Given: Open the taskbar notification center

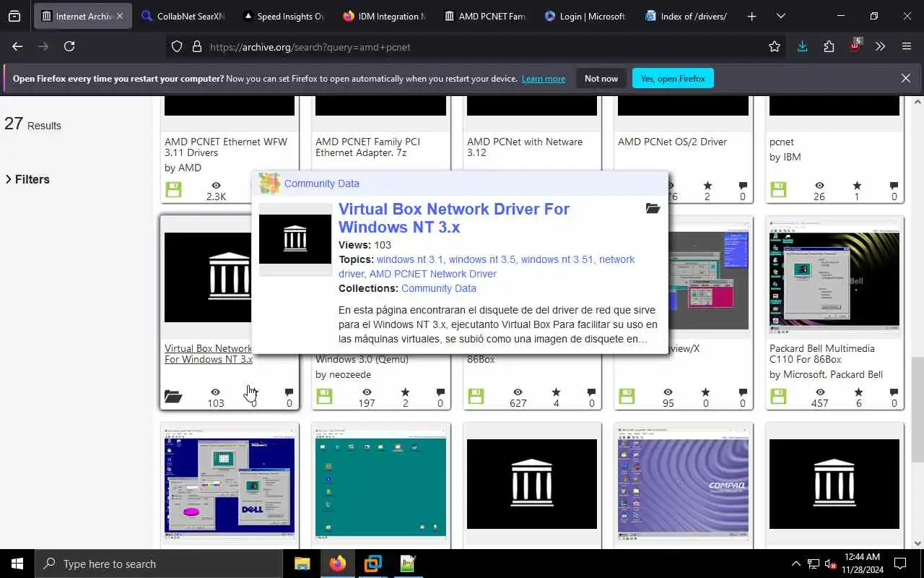Looking at the screenshot, I should coord(900,564).
